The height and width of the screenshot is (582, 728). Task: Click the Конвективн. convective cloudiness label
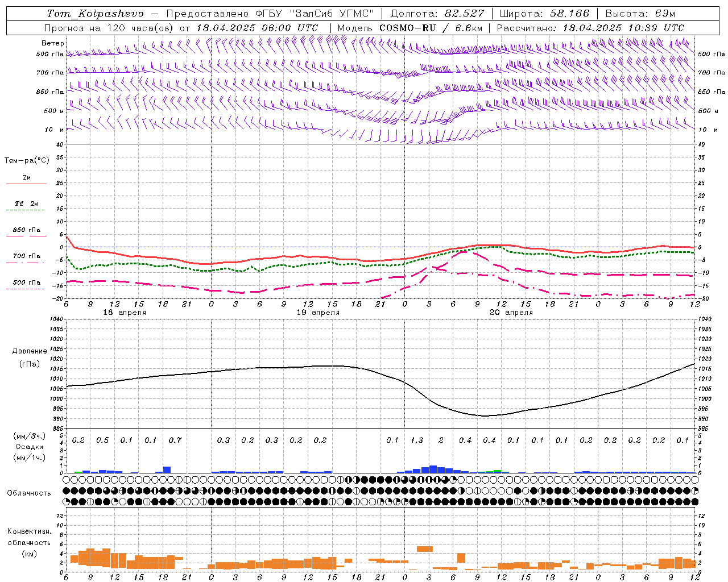[x=30, y=531]
